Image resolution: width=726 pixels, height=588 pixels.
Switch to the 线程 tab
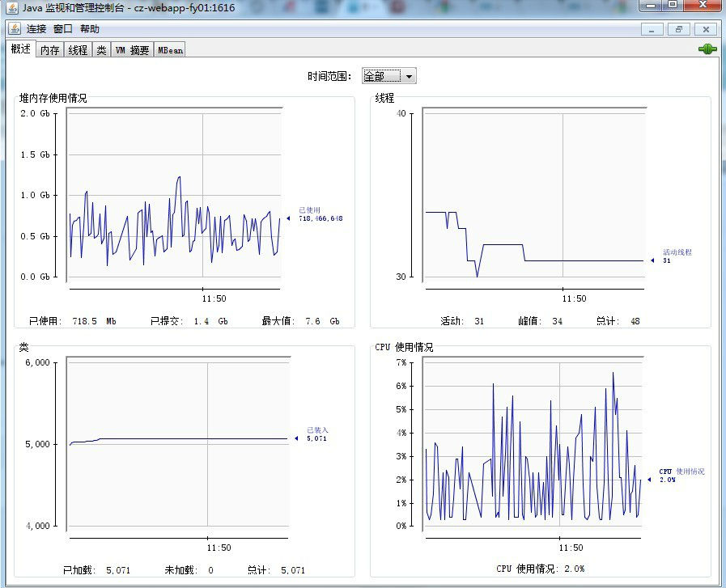78,50
